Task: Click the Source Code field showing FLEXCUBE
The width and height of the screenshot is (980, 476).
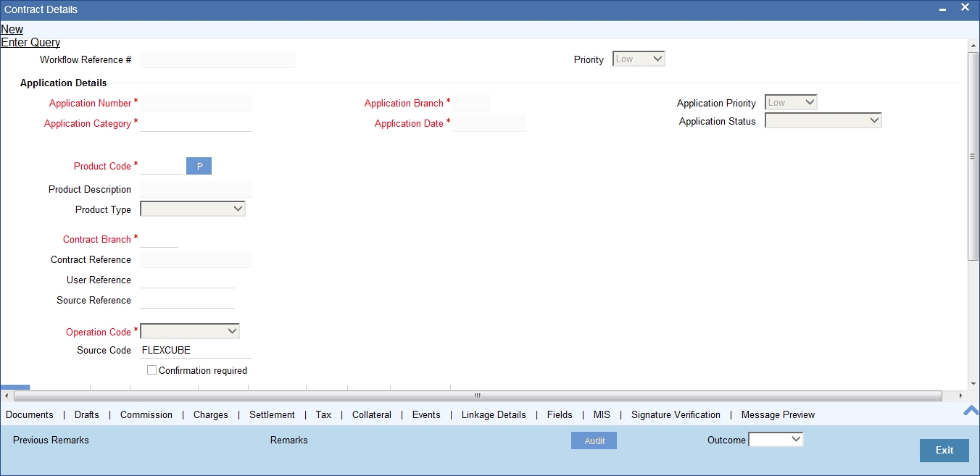Action: click(x=196, y=350)
